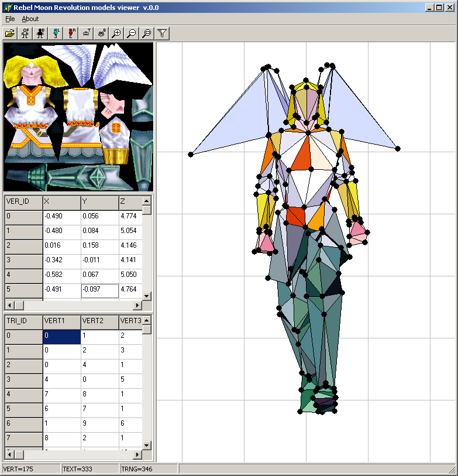Open the About menu
The image size is (458, 476).
click(x=30, y=19)
